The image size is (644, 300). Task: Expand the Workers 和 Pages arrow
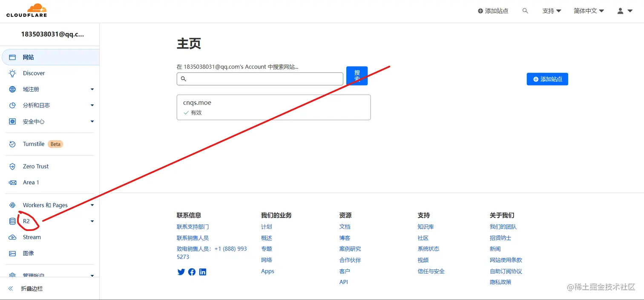coord(92,205)
